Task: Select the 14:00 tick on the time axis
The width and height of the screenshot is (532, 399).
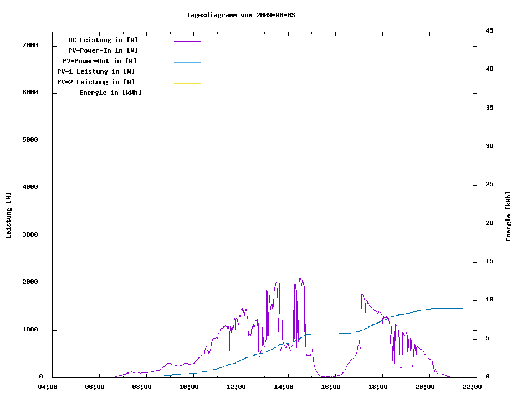Action: click(x=283, y=387)
